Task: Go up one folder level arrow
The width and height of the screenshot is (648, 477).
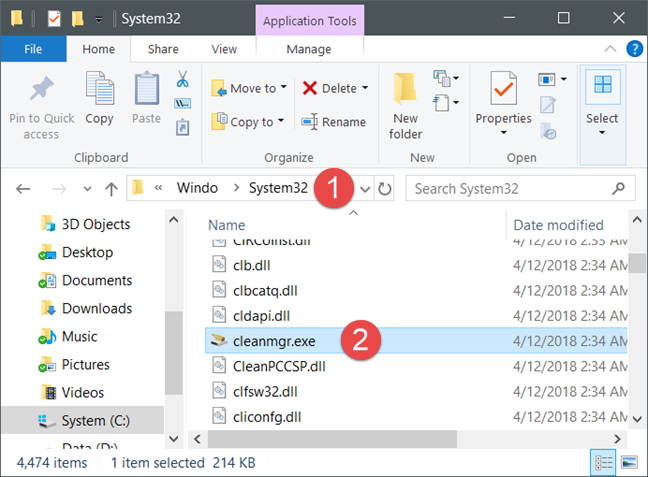Action: click(x=111, y=189)
